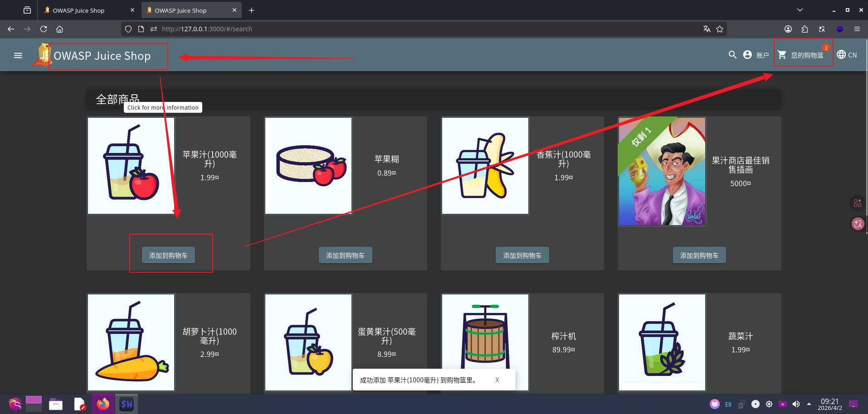Open the banana juice product image
Viewport: 868px width, 414px height.
pyautogui.click(x=485, y=166)
